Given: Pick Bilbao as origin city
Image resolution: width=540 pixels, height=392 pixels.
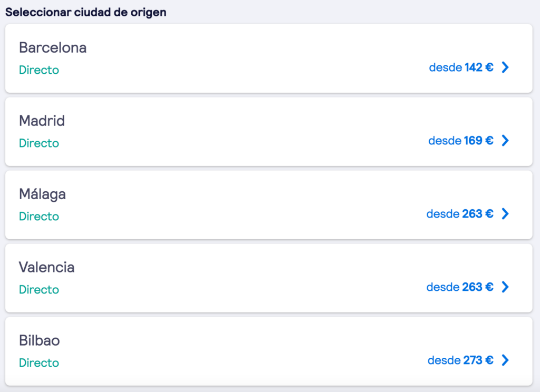Looking at the screenshot, I should click(x=39, y=341).
